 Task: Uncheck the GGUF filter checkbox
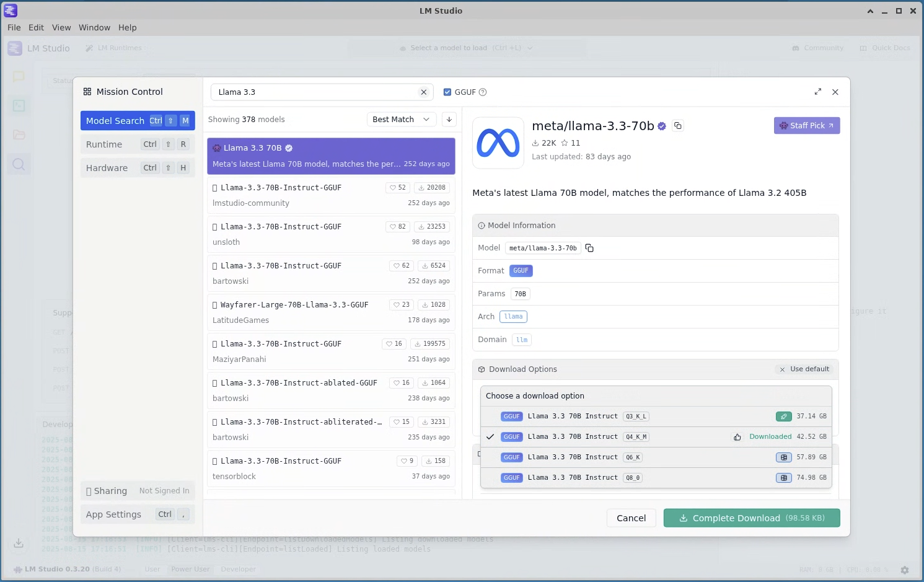click(x=447, y=92)
